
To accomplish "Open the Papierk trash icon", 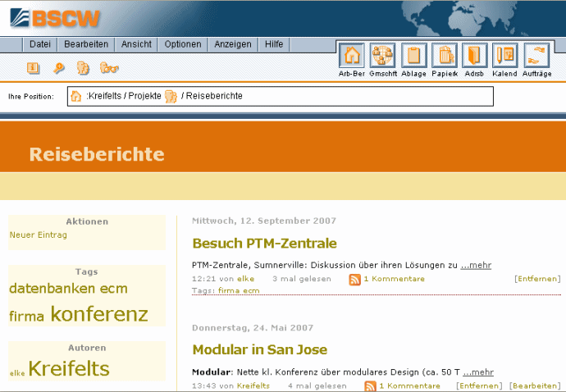I will pos(445,56).
